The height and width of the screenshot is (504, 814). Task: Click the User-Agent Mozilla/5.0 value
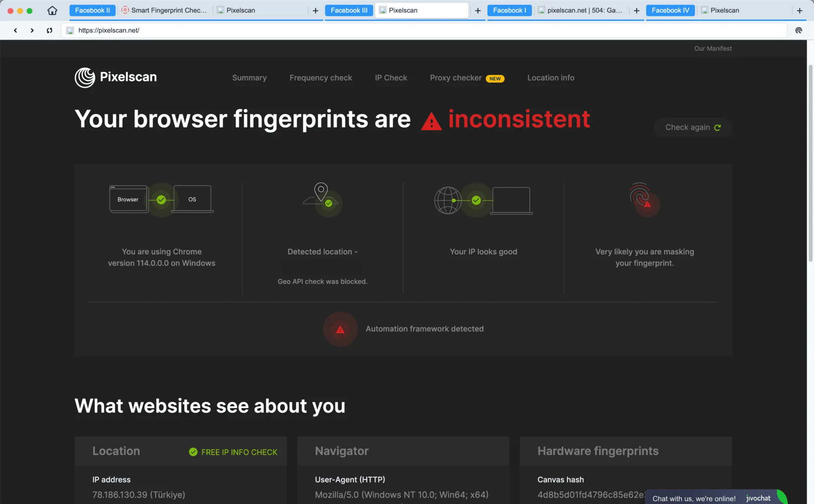tap(402, 495)
